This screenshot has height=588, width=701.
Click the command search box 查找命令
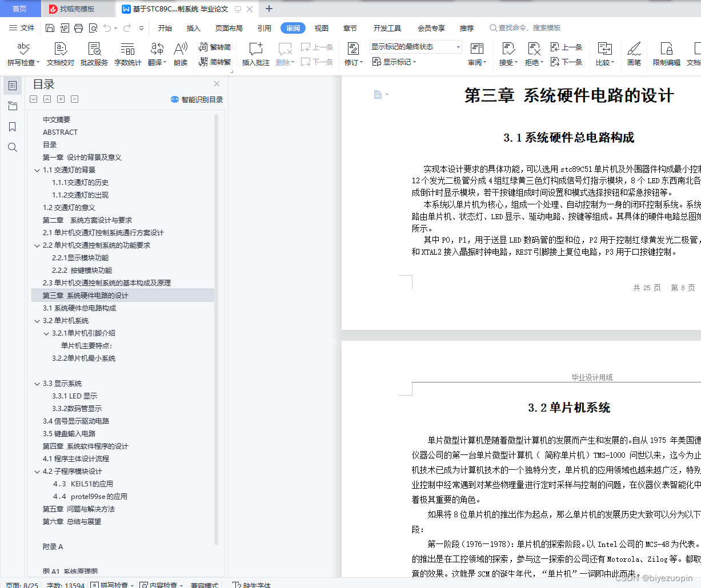coord(525,28)
